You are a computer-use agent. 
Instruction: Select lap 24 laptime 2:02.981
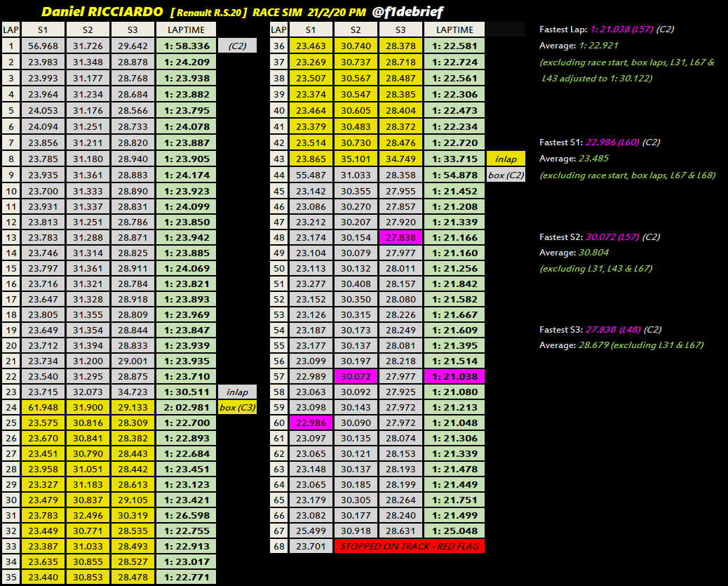pyautogui.click(x=186, y=407)
